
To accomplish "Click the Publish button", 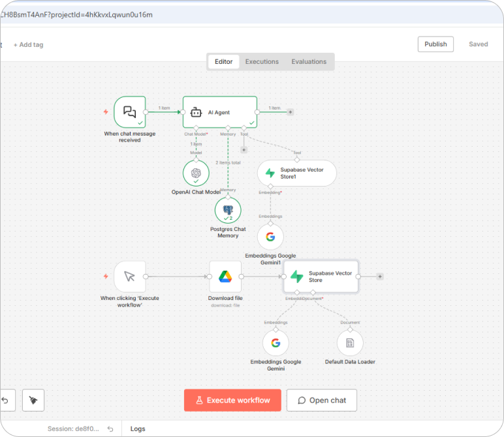I will click(435, 44).
